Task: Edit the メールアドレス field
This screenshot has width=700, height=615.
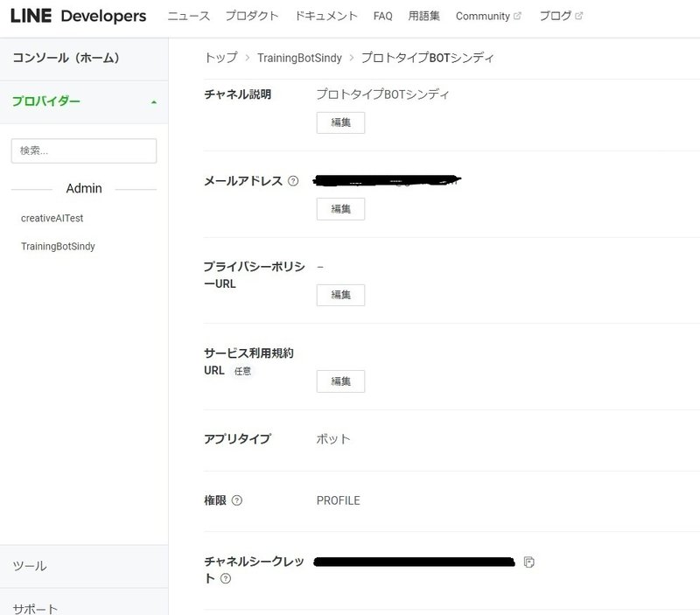Action: coord(340,209)
